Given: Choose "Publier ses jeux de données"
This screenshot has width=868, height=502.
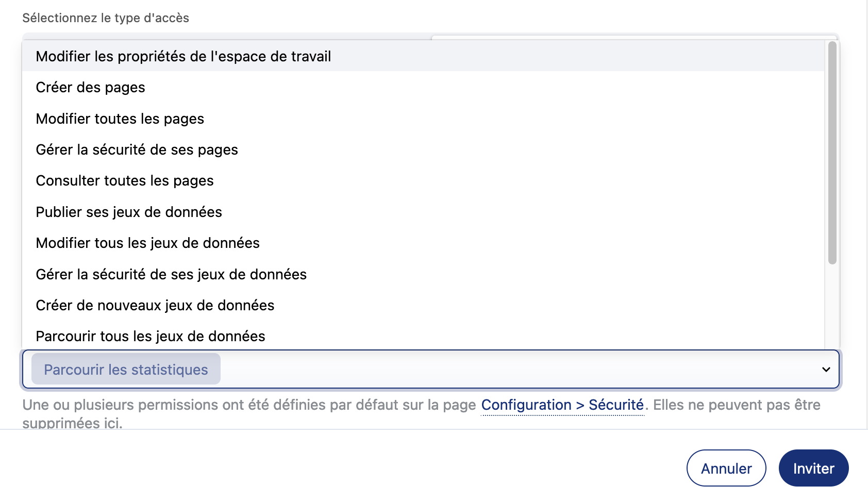Looking at the screenshot, I should click(129, 212).
